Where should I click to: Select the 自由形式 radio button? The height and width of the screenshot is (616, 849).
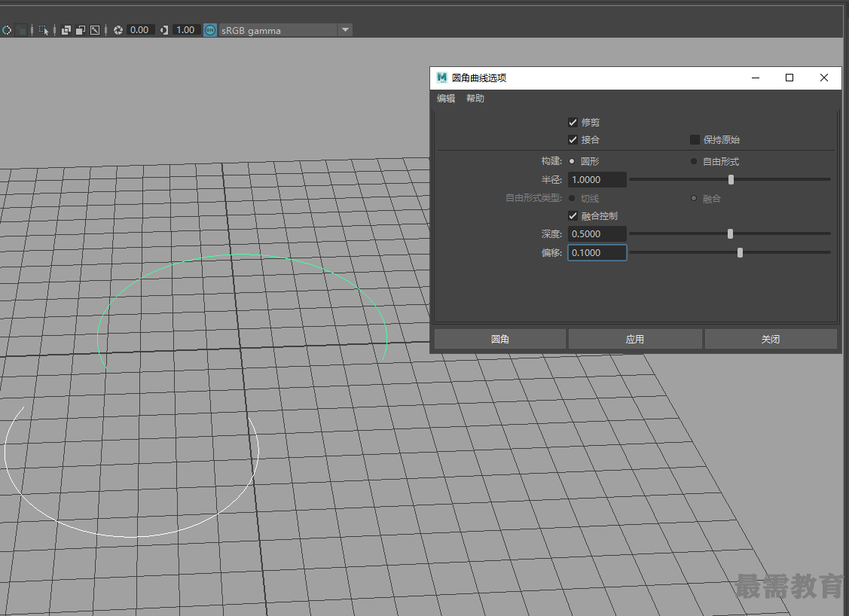694,161
